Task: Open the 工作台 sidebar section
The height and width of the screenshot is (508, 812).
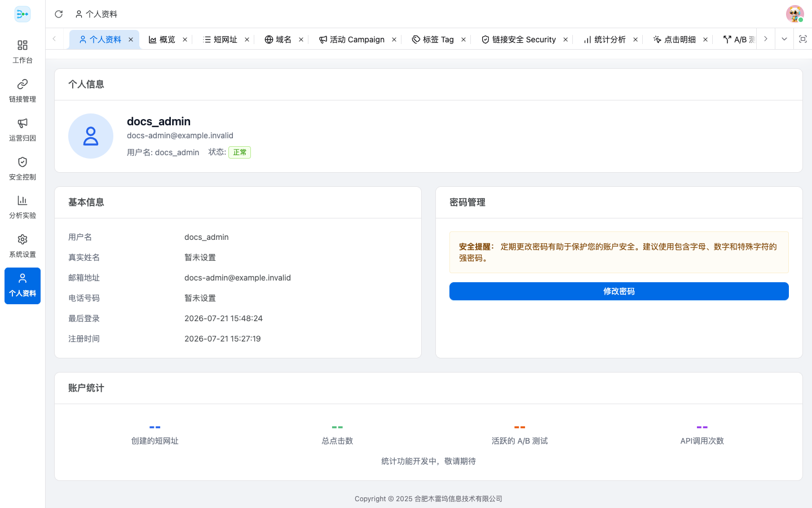Action: 23,51
